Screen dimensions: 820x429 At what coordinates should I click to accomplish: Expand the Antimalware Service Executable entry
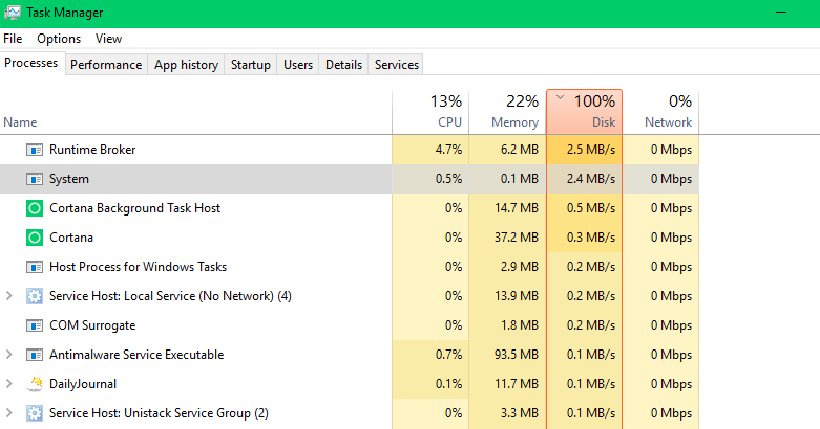coord(9,355)
